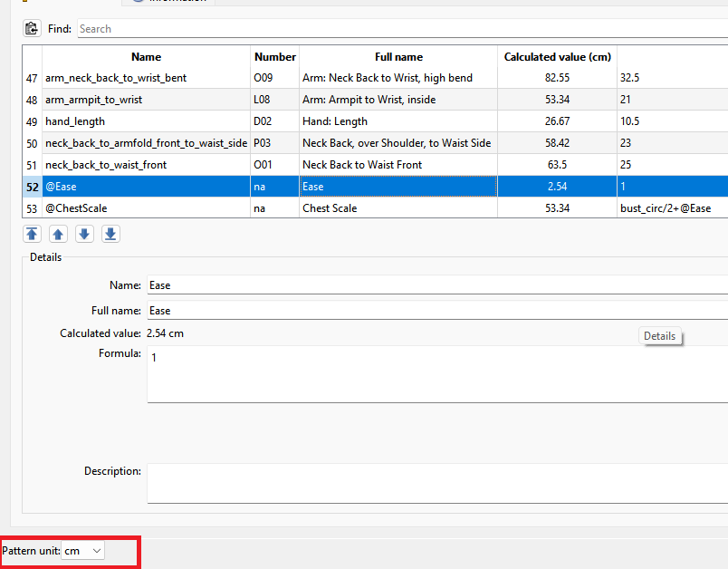Move selected measurement to top
The width and height of the screenshot is (728, 569).
point(32,235)
